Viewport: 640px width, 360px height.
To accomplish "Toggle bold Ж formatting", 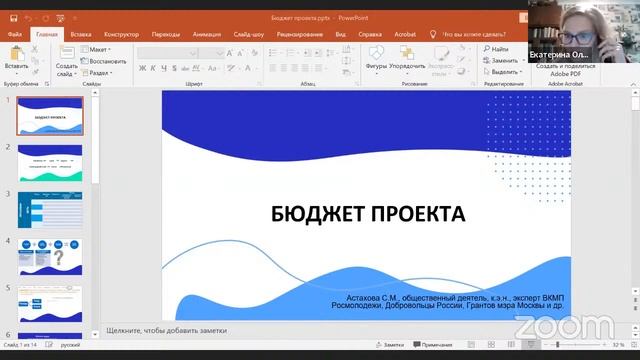I will [142, 69].
